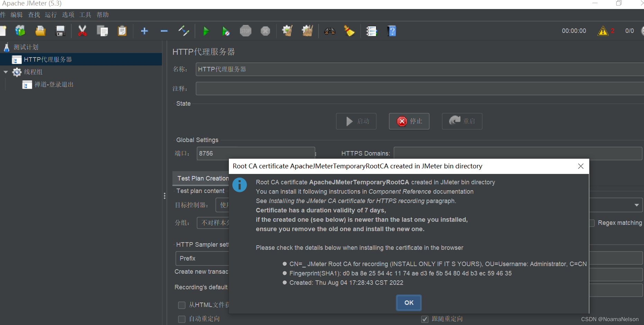Click the 00:00:00 elapsed timer

click(x=574, y=31)
